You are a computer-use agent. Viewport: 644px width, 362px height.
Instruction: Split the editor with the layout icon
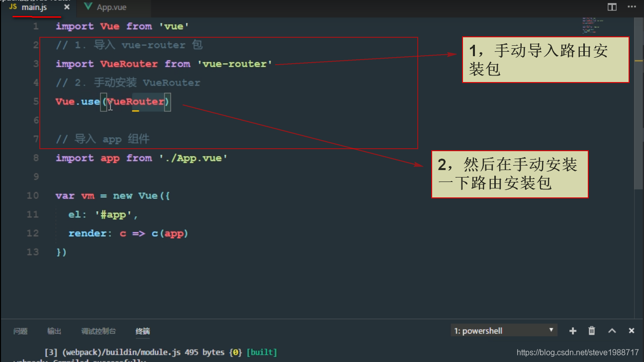click(x=612, y=7)
